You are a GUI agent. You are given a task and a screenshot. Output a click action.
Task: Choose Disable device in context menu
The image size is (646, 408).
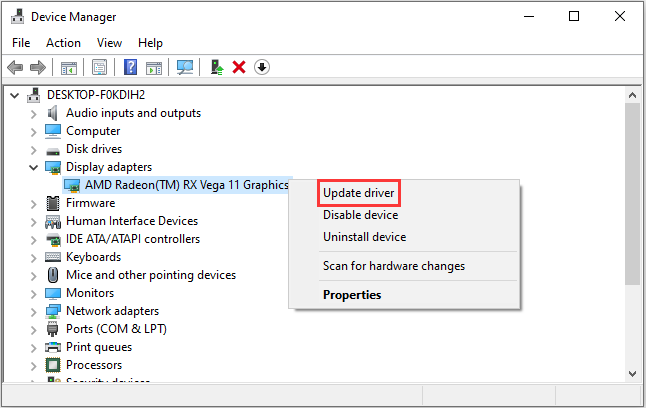pyautogui.click(x=360, y=215)
